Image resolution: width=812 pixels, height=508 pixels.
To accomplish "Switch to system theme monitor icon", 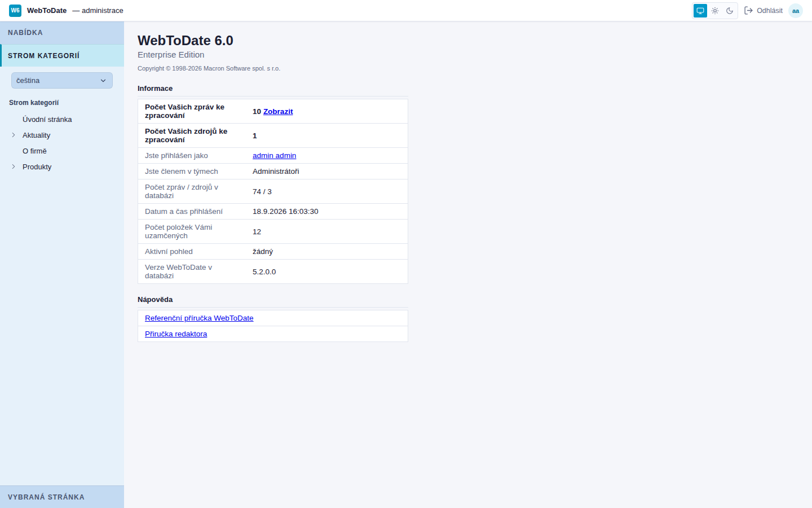I will tap(700, 11).
